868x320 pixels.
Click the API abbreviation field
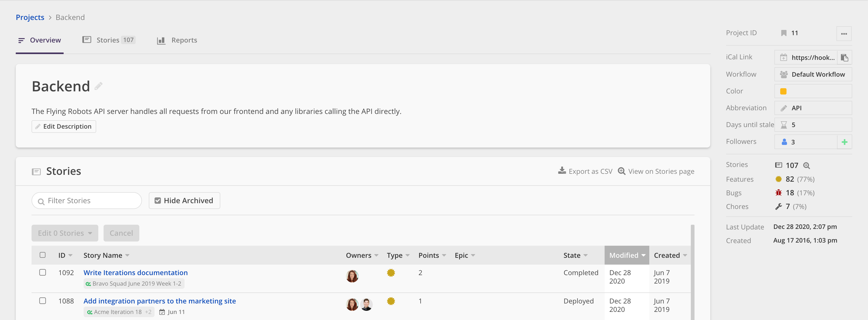click(x=813, y=108)
